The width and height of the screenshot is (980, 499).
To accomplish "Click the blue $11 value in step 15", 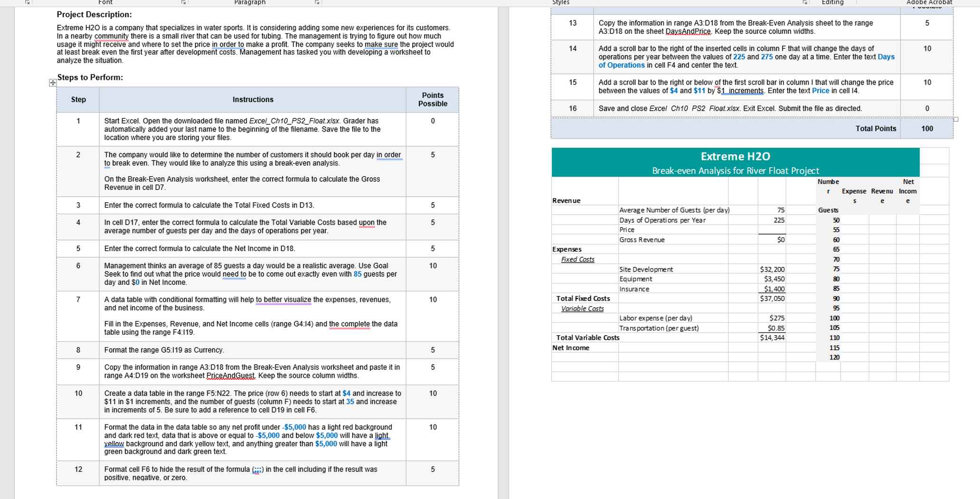I will pyautogui.click(x=699, y=91).
